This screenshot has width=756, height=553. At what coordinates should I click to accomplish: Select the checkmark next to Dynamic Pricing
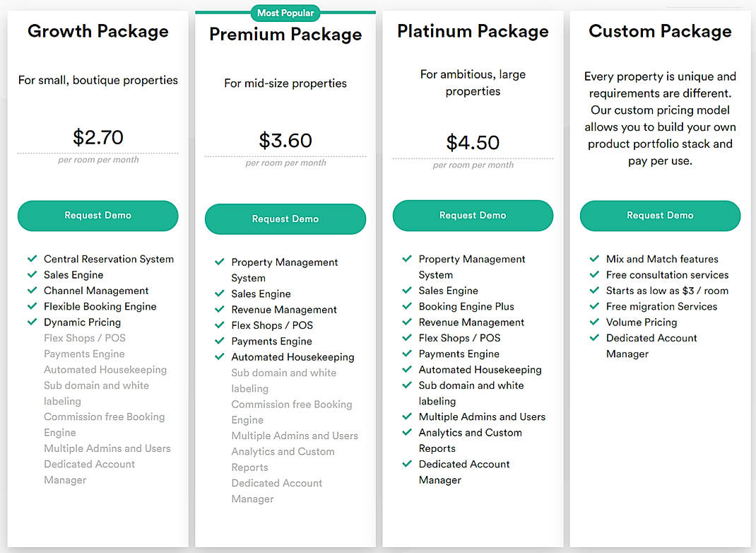[x=32, y=322]
